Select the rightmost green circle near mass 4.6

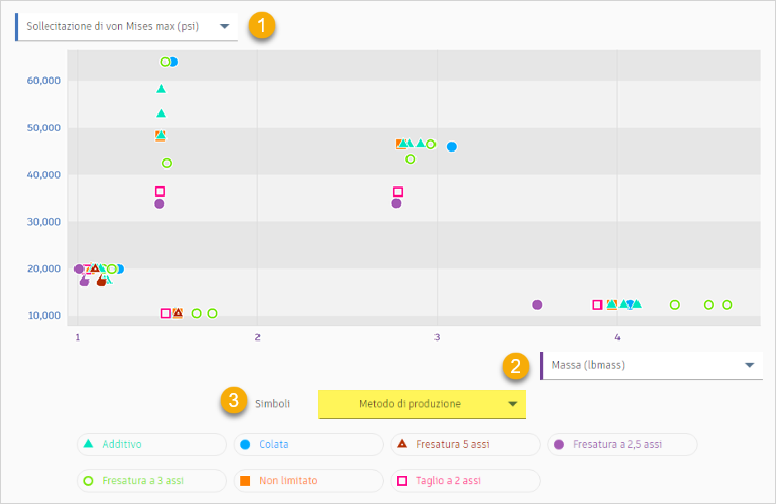[727, 305]
